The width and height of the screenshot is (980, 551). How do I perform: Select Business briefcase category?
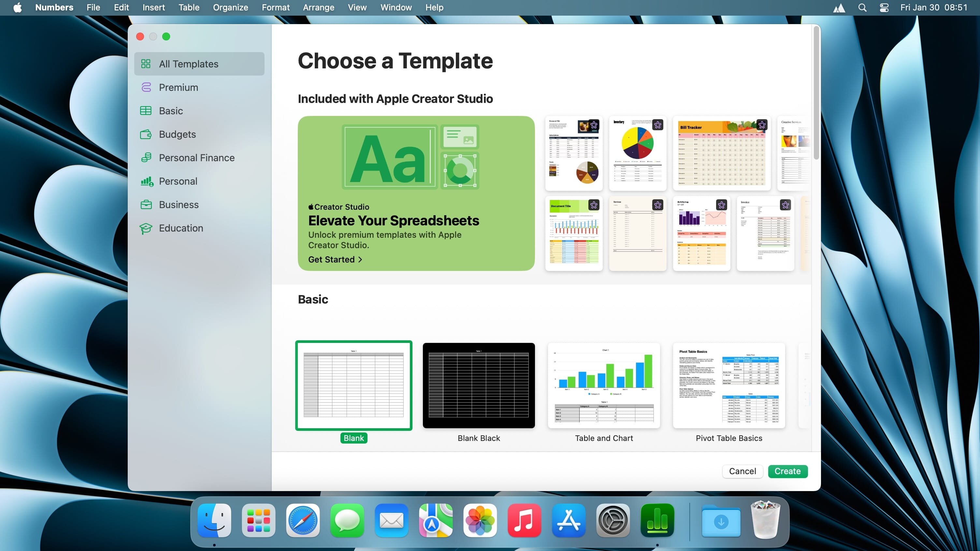[146, 205]
